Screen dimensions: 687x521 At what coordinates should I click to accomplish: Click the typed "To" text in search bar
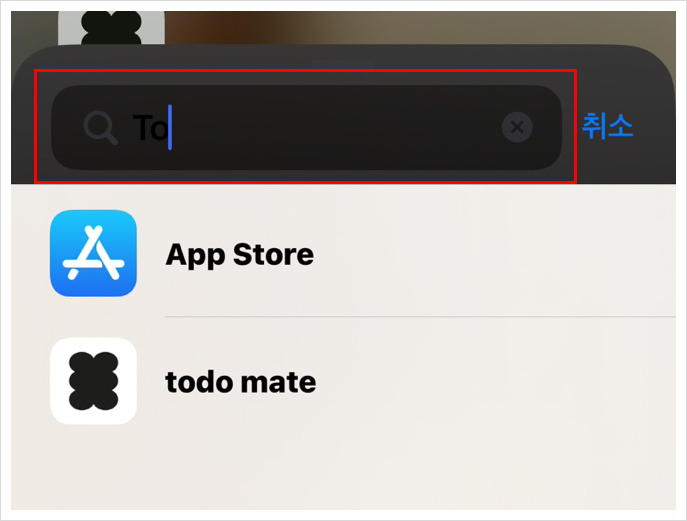[x=150, y=128]
